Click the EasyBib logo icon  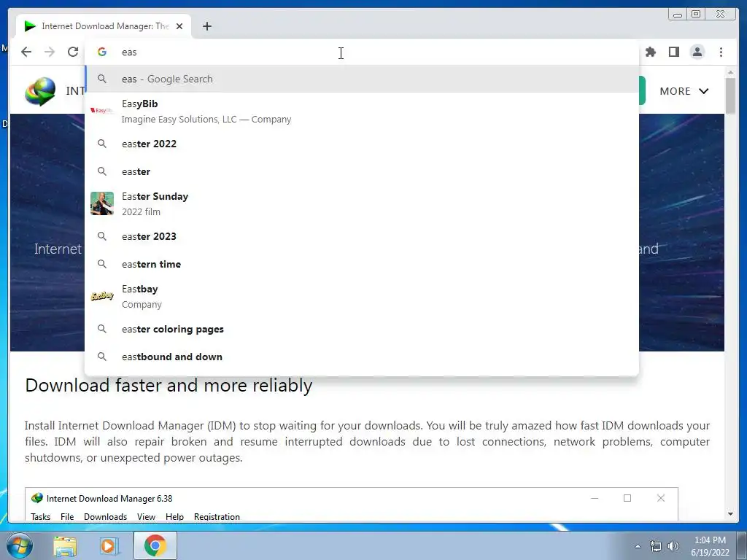[102, 111]
